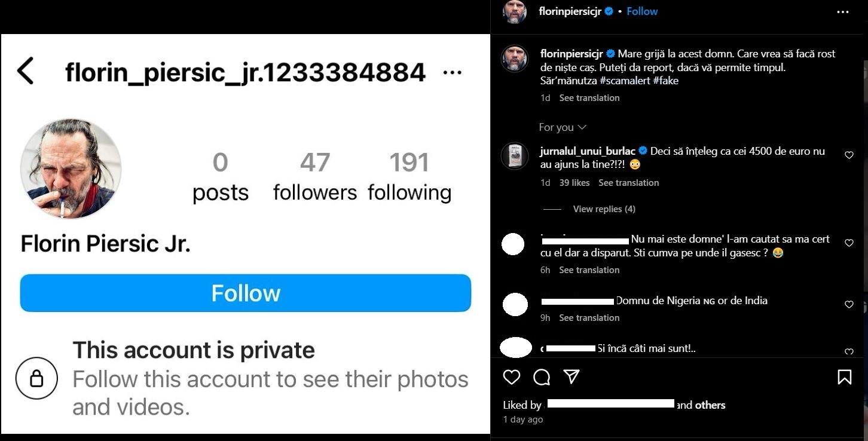The image size is (868, 441).
Task: Open three-dot menu beside fake profile username
Action: click(452, 73)
